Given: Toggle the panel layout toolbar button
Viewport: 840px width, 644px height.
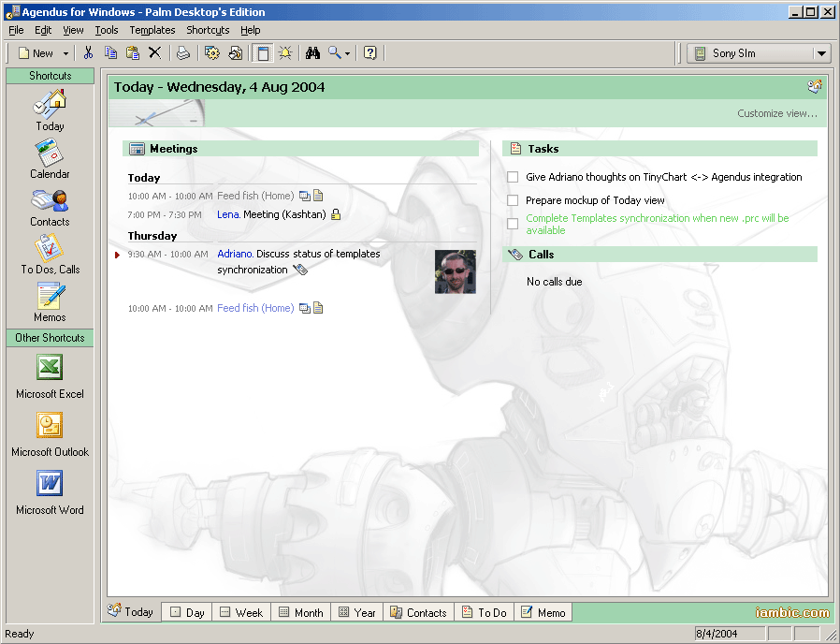Looking at the screenshot, I should (263, 53).
